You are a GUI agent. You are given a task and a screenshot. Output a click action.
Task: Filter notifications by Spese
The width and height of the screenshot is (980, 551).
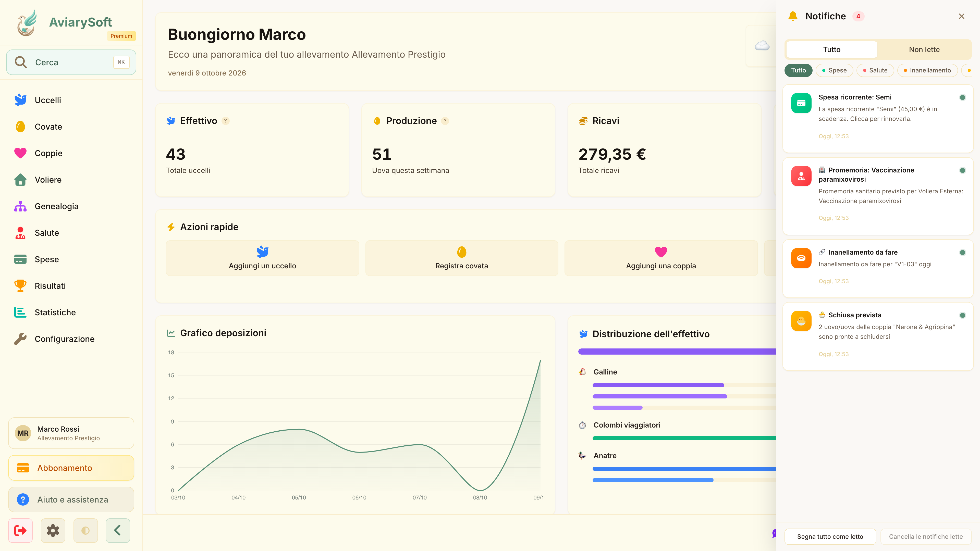click(834, 70)
